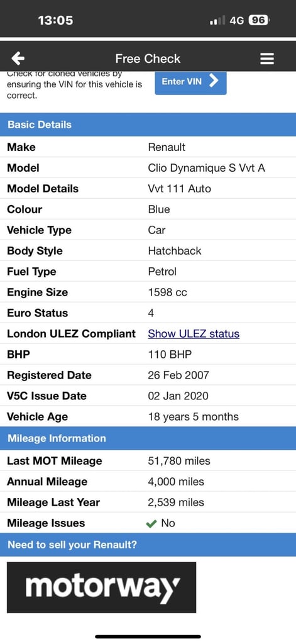This screenshot has width=296, height=644.
Task: Open the Motorway banner ad
Action: click(101, 587)
